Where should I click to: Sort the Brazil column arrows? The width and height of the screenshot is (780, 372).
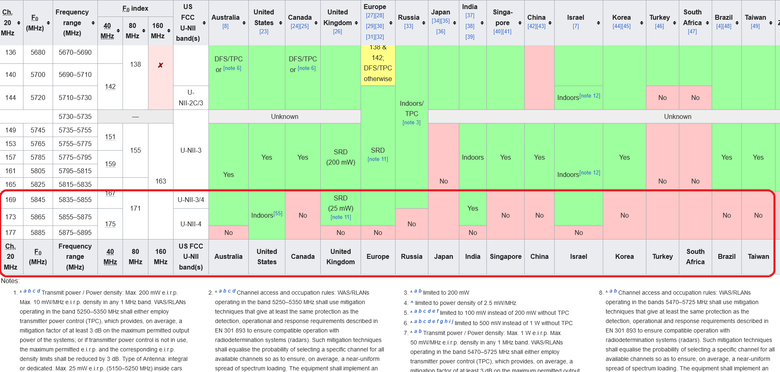click(x=736, y=23)
